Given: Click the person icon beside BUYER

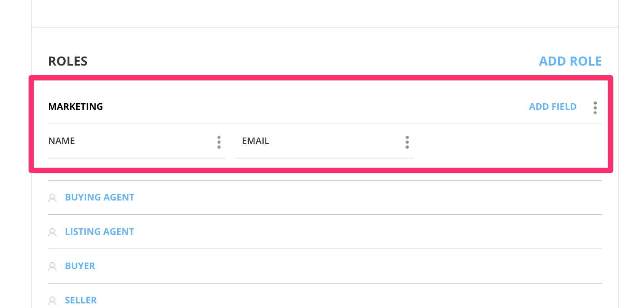Looking at the screenshot, I should pos(52,266).
